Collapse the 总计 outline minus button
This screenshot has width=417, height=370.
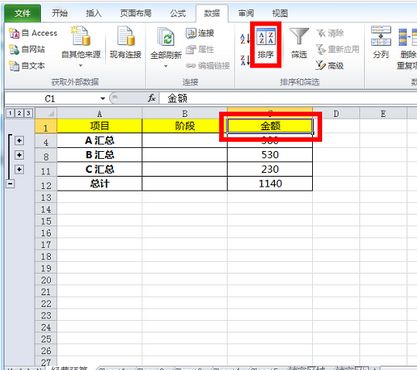coord(11,184)
